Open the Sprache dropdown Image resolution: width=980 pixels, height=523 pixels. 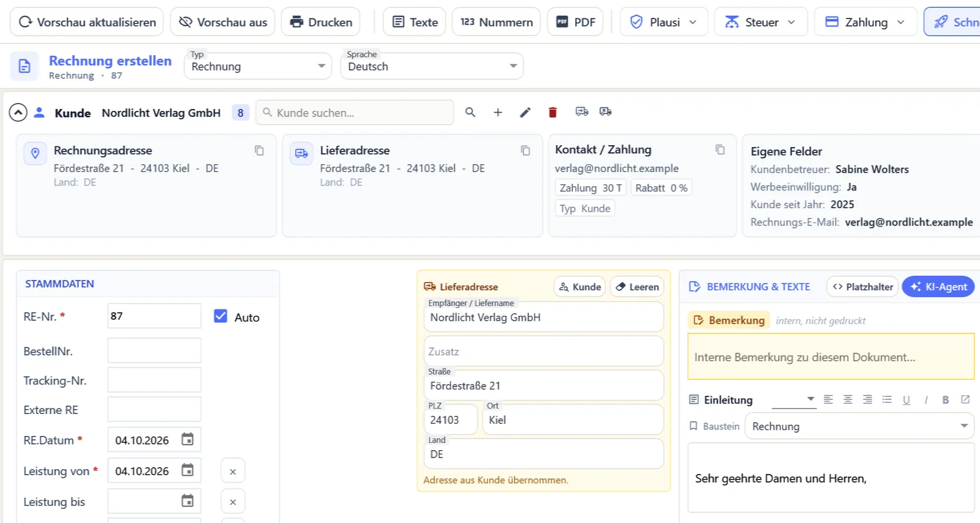[432, 66]
